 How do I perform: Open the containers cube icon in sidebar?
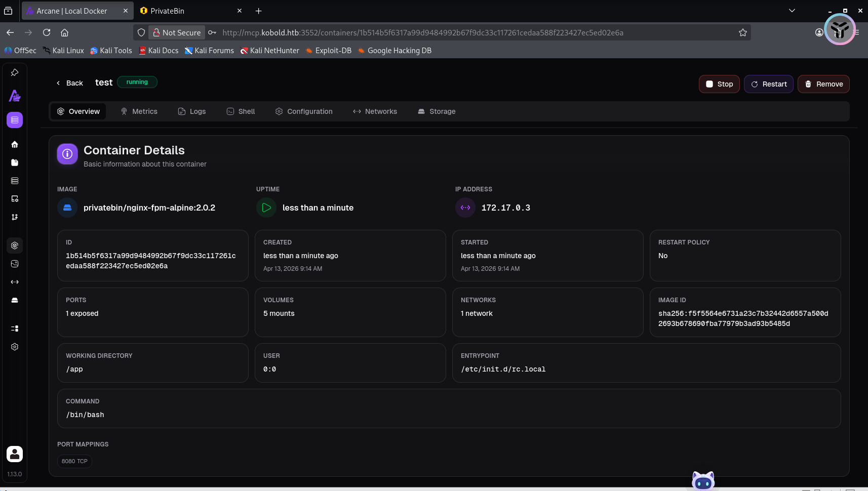click(15, 245)
